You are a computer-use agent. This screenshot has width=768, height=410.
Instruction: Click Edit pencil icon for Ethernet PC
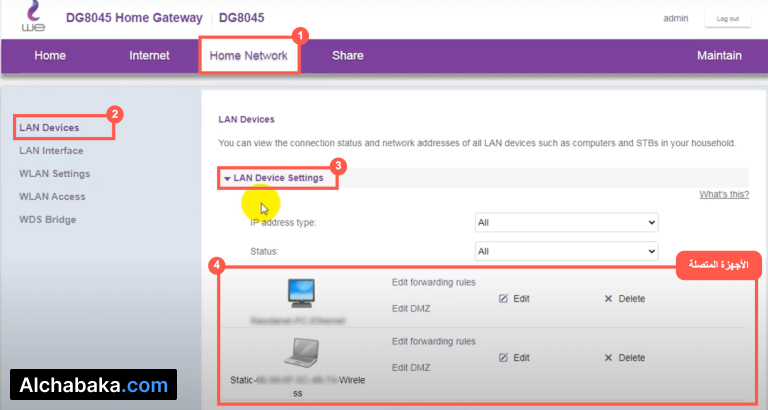pyautogui.click(x=505, y=299)
